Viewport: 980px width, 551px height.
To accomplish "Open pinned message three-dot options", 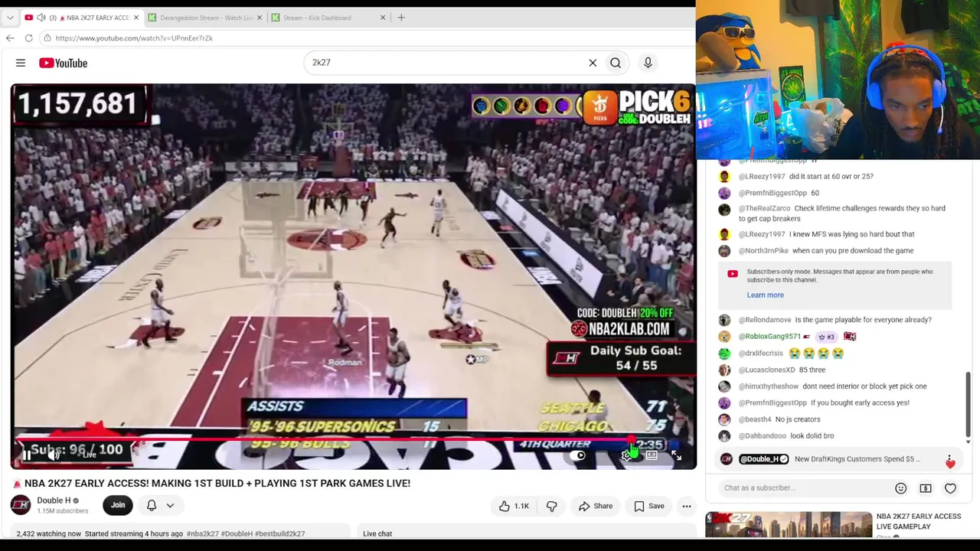I will pyautogui.click(x=950, y=459).
